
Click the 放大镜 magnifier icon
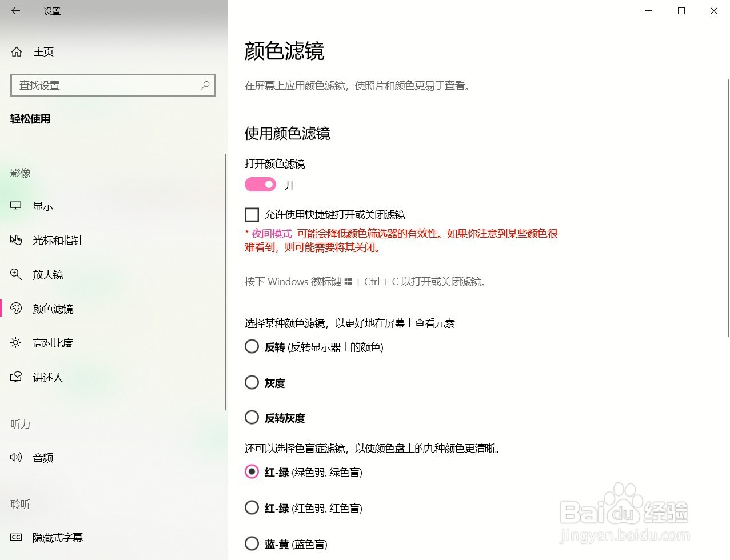click(x=15, y=274)
